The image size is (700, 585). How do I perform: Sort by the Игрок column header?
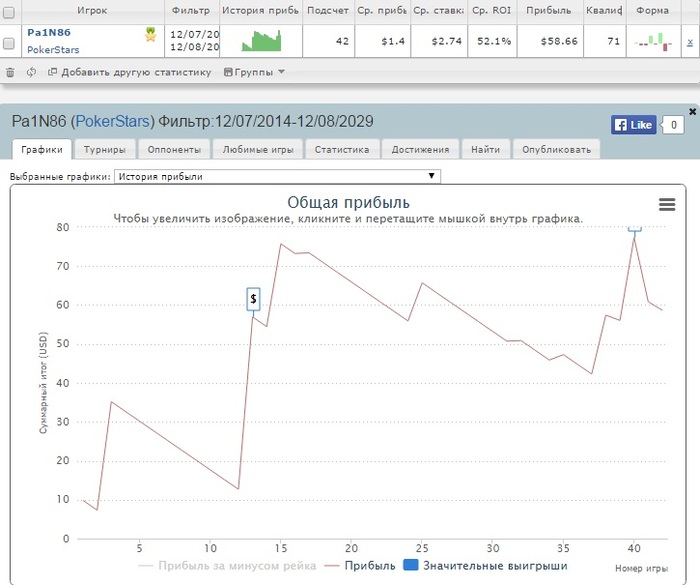[x=92, y=10]
